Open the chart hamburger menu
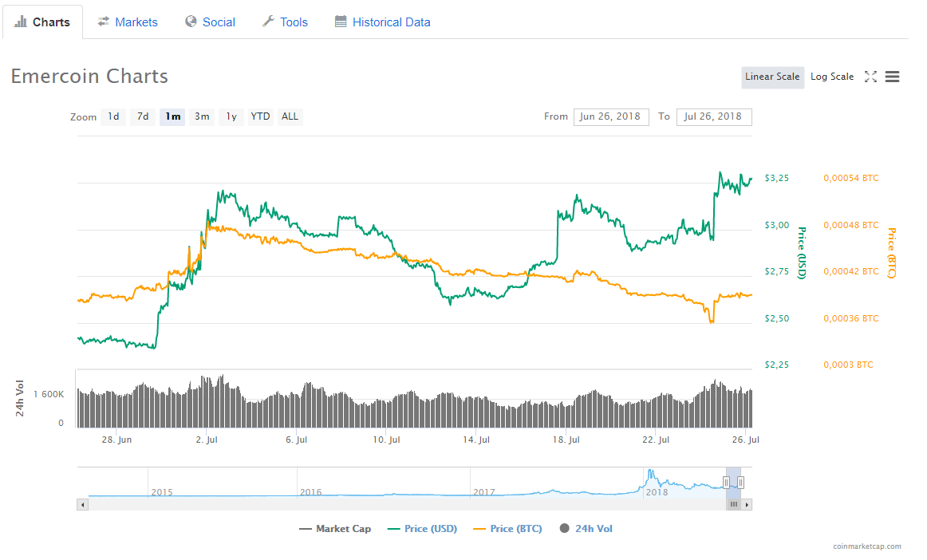The image size is (927, 560). (893, 77)
